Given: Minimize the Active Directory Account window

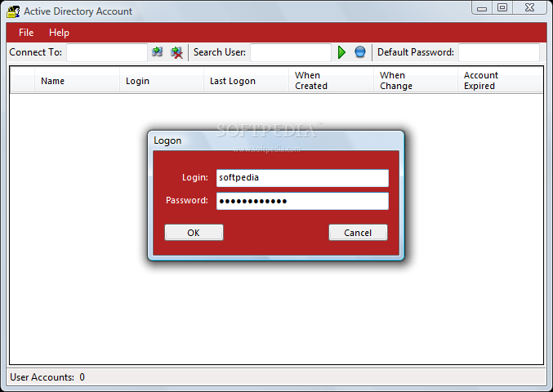Looking at the screenshot, I should coord(482,8).
